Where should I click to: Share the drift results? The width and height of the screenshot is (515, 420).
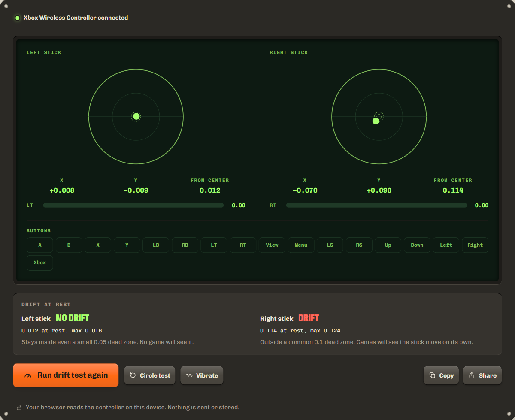click(482, 375)
